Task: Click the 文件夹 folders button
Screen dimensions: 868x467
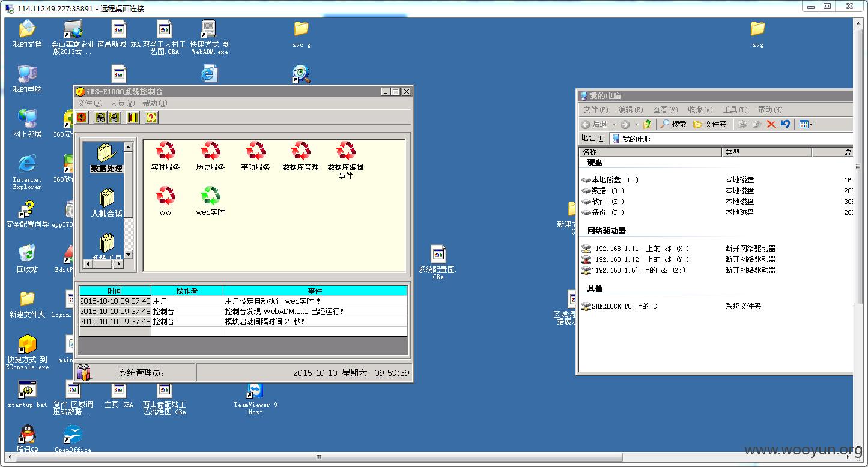Action: 709,124
